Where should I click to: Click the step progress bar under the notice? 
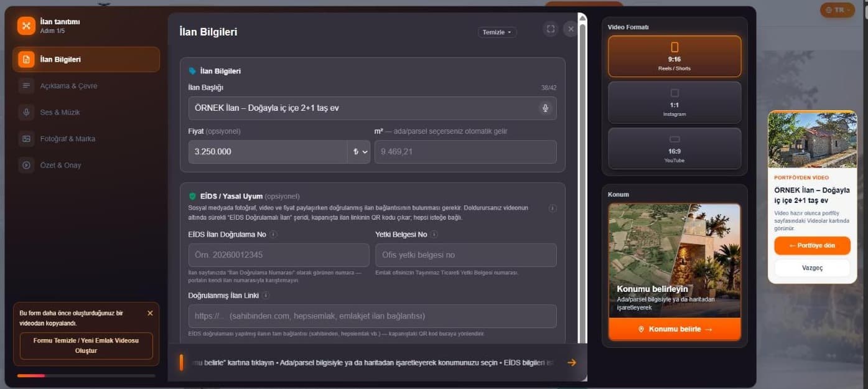tap(86, 375)
